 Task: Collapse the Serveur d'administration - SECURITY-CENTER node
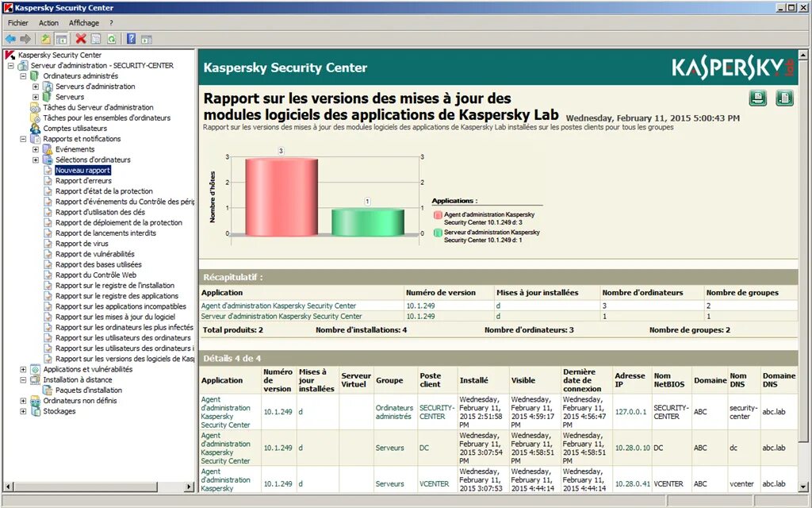point(10,66)
